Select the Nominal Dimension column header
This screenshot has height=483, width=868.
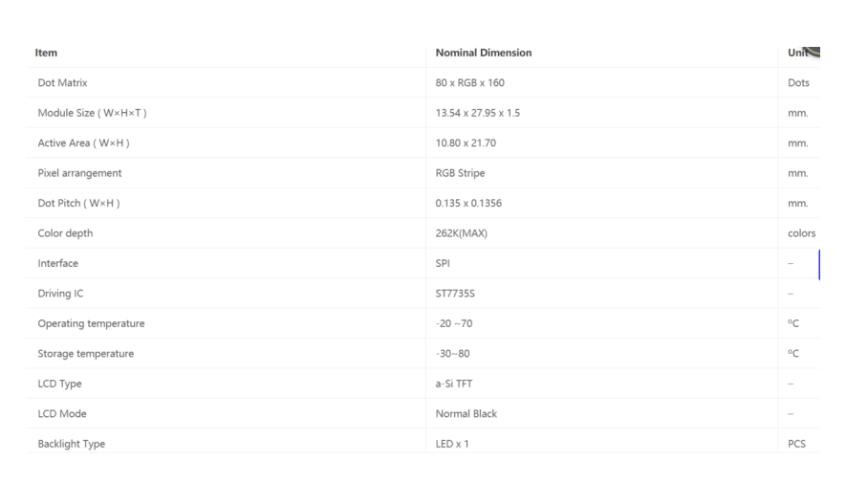(484, 53)
